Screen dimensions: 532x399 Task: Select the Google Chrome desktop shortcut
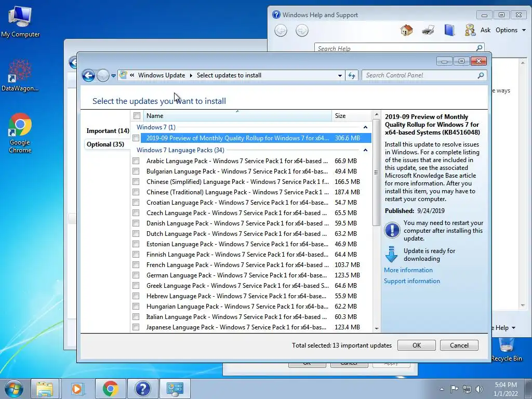(20, 133)
